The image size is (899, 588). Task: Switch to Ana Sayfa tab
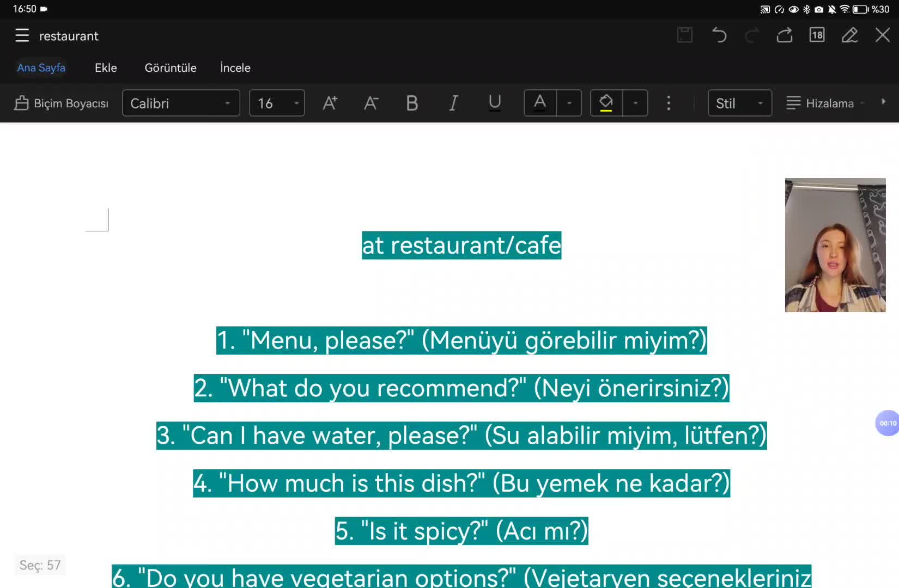[41, 68]
